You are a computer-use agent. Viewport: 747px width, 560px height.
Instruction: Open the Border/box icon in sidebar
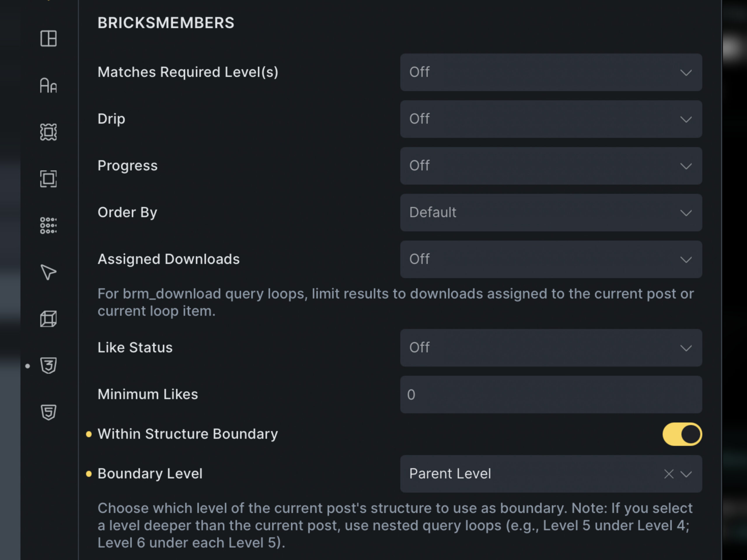point(48,179)
